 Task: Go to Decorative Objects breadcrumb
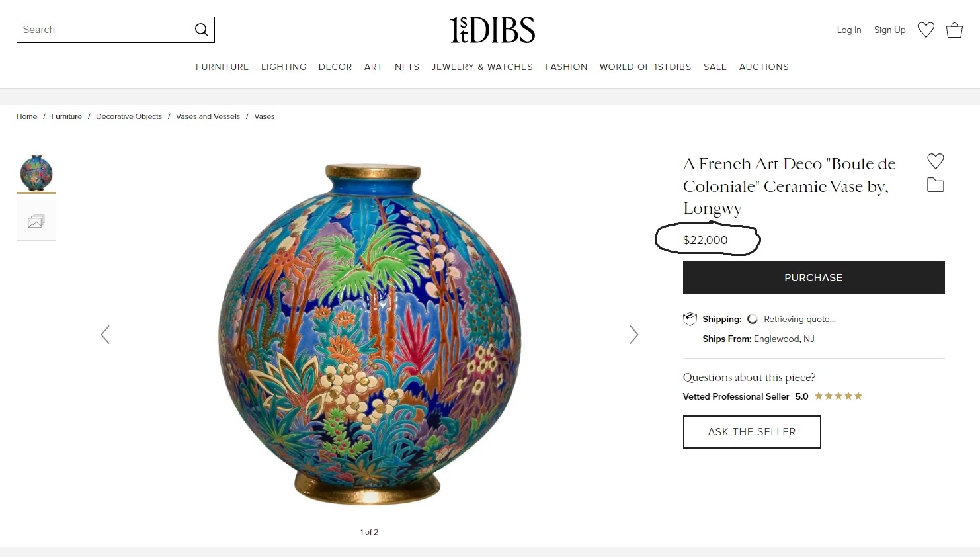pos(129,116)
